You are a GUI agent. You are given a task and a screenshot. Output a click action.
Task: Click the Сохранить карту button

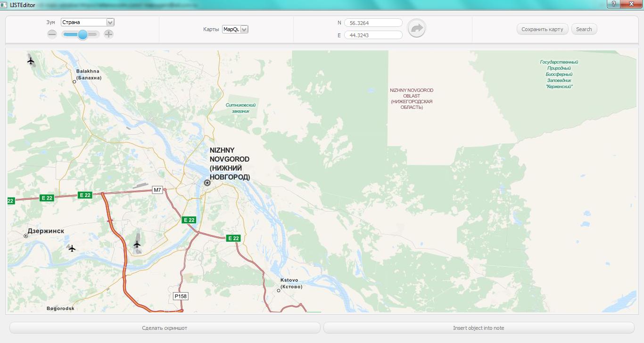pos(542,29)
